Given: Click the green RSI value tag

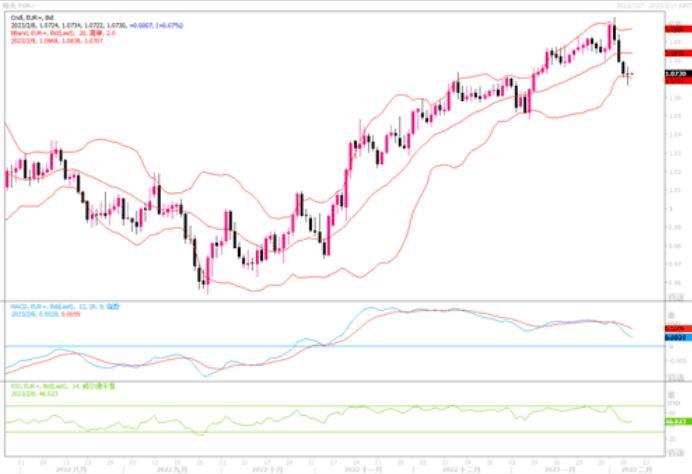Looking at the screenshot, I should point(673,423).
